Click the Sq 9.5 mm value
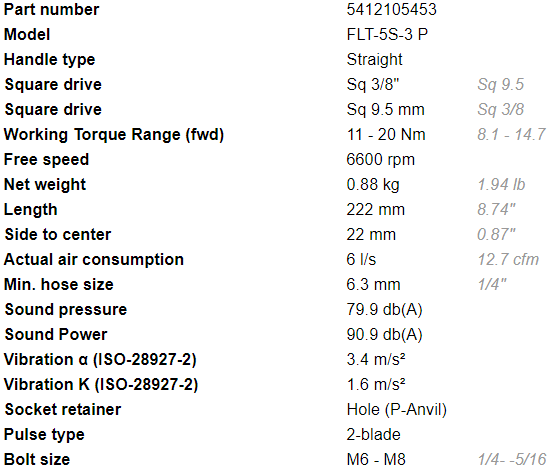This screenshot has width=548, height=468. click(x=385, y=110)
